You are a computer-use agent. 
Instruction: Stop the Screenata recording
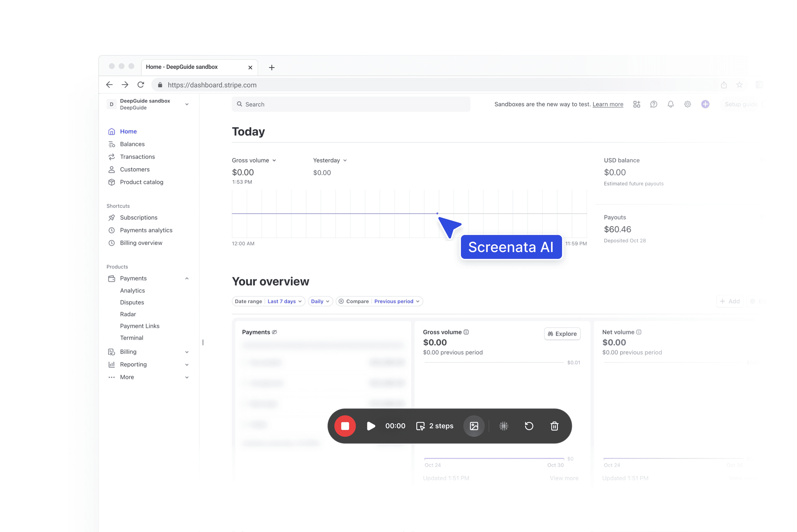tap(345, 426)
